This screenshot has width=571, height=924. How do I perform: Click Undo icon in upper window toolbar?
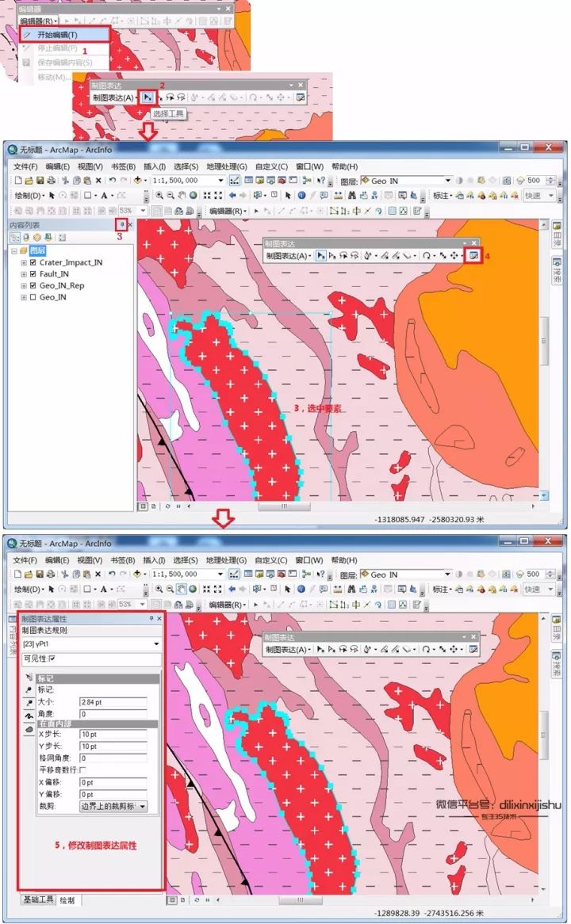(112, 181)
